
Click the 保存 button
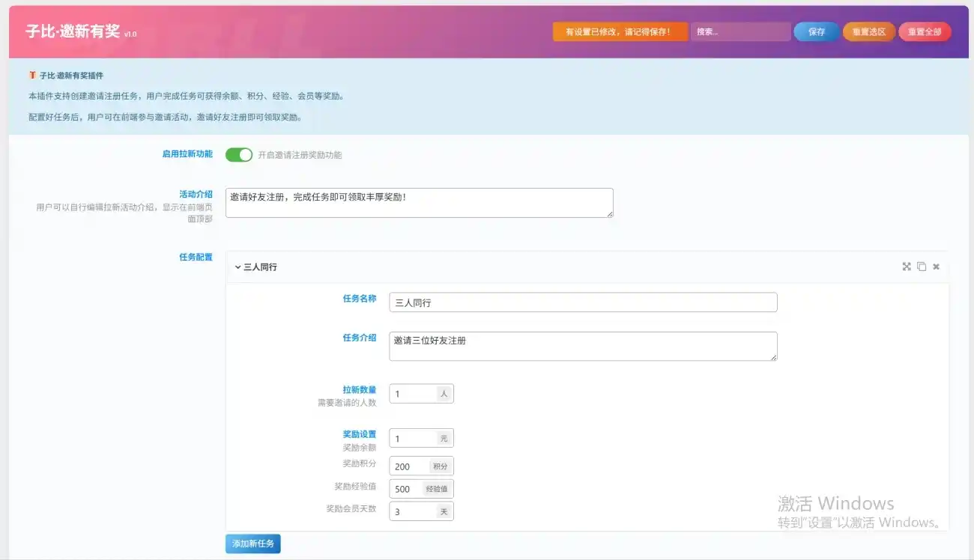click(x=816, y=31)
